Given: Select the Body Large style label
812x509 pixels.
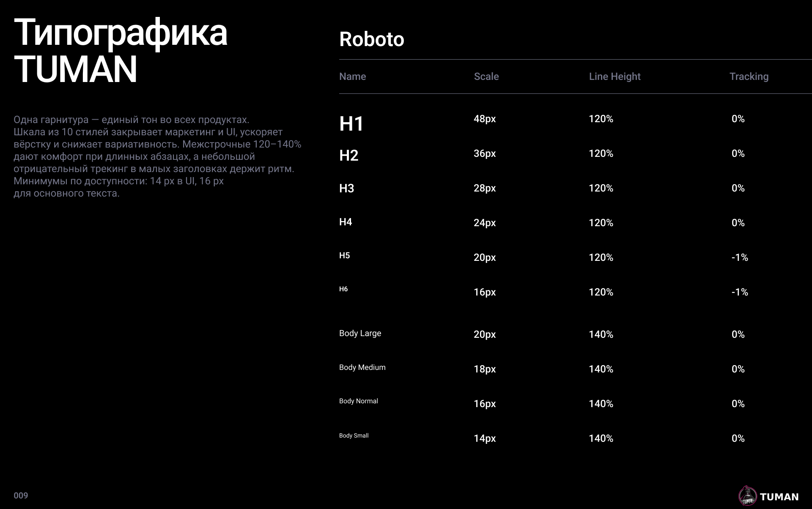Looking at the screenshot, I should click(360, 333).
